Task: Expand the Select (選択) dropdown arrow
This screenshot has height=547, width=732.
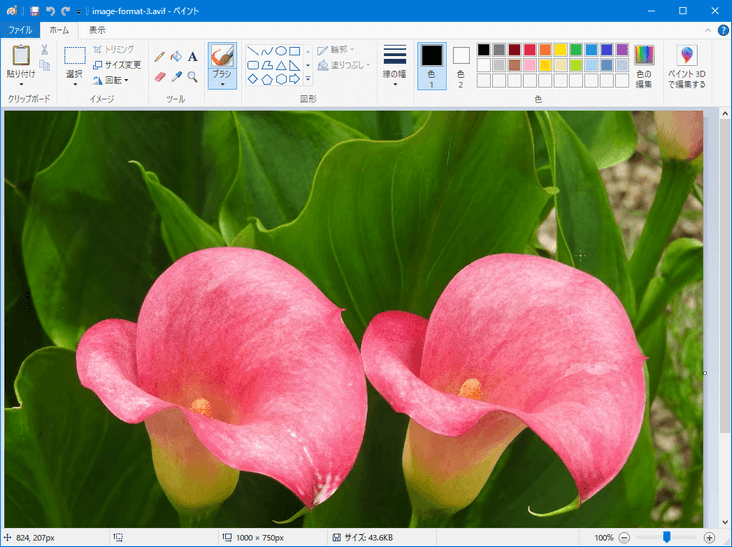Action: coord(75,84)
